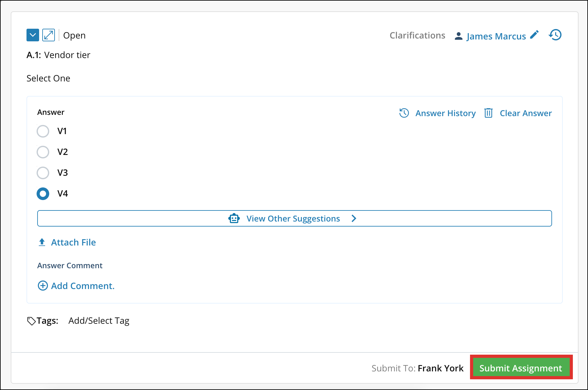Select the V4 radio button
The width and height of the screenshot is (588, 390).
[43, 194]
